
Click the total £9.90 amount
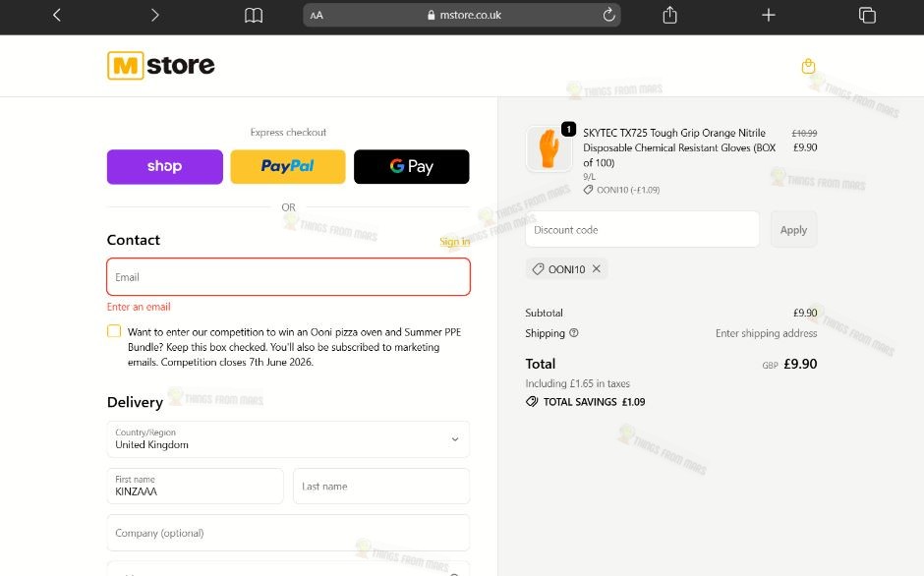point(800,364)
